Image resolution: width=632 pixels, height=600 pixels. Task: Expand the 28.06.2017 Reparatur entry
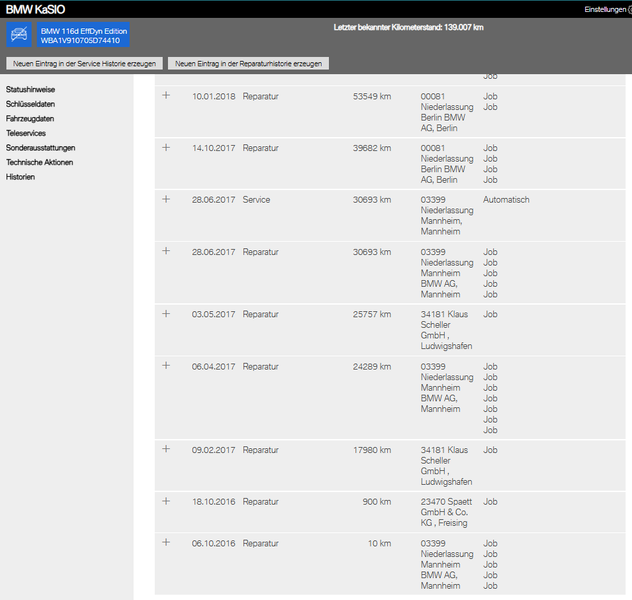tap(166, 251)
